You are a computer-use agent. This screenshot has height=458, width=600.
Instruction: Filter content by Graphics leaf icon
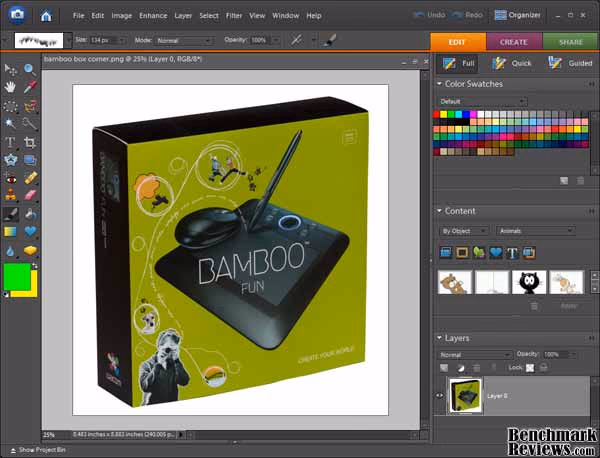[479, 253]
